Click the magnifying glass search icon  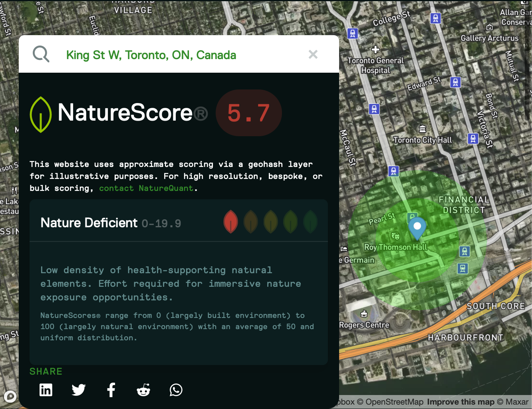pyautogui.click(x=41, y=54)
